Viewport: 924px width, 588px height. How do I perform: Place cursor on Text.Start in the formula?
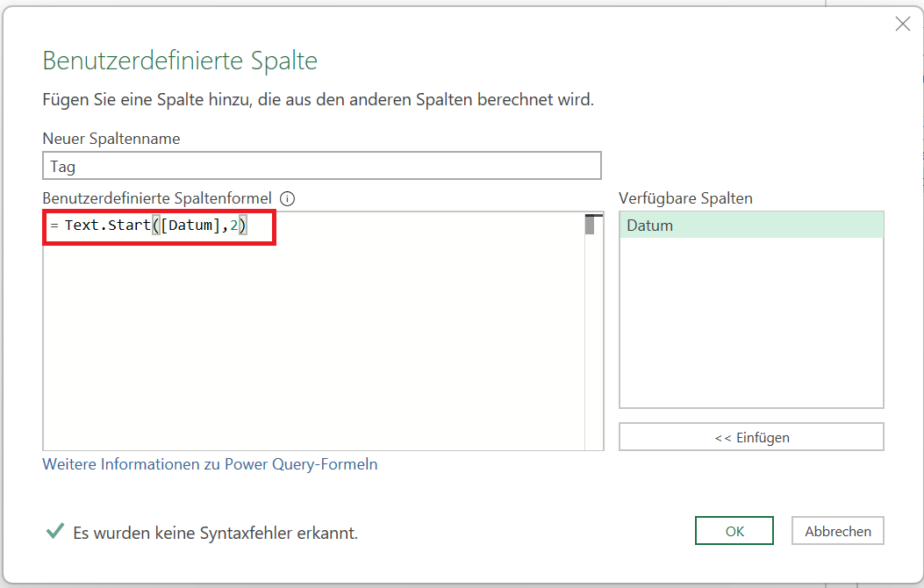point(107,226)
